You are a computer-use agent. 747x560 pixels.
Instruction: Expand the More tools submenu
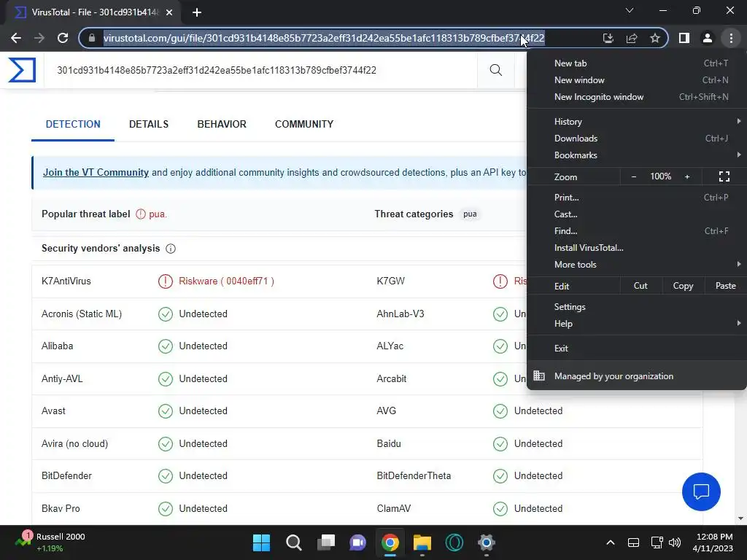(636, 264)
